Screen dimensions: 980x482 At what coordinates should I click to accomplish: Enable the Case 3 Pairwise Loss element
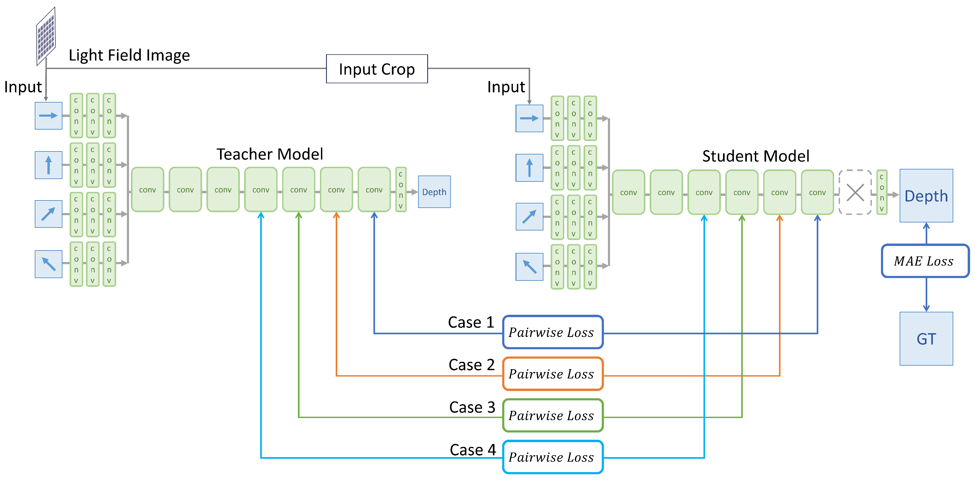click(x=548, y=413)
